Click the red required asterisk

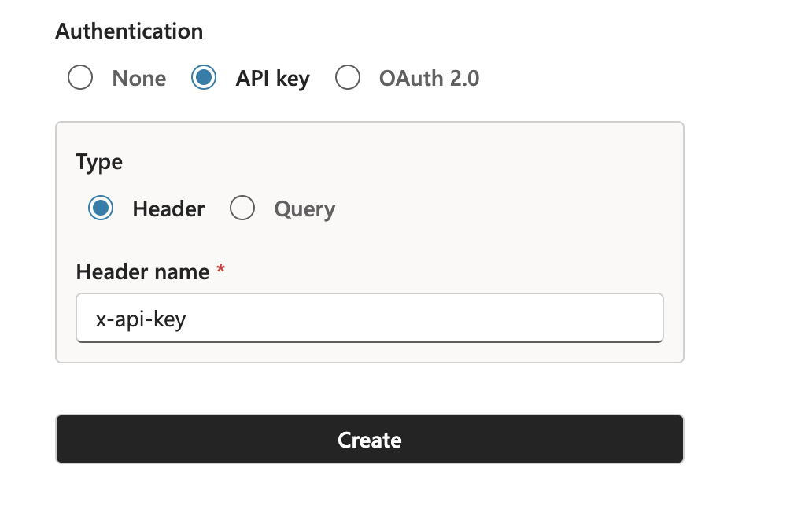tap(221, 271)
